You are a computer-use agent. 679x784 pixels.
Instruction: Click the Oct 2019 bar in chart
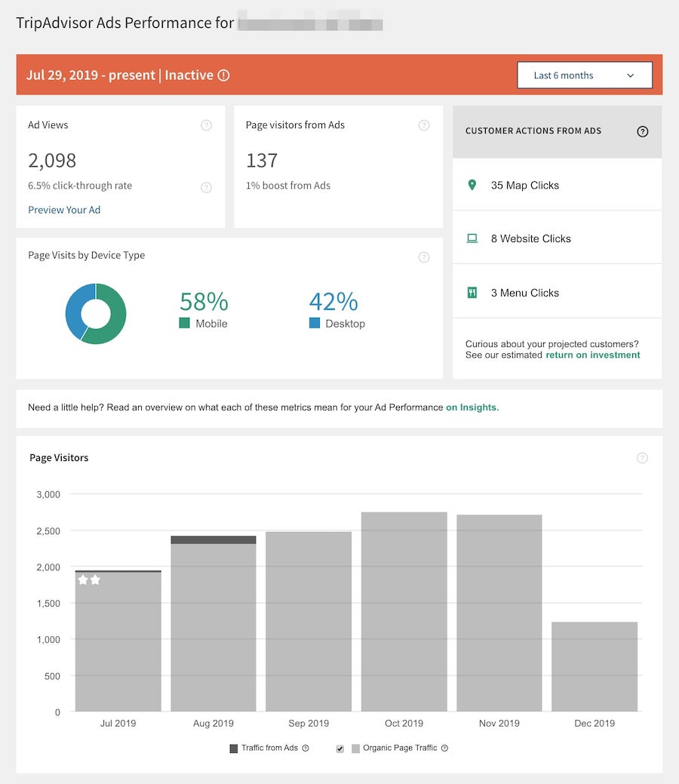404,611
